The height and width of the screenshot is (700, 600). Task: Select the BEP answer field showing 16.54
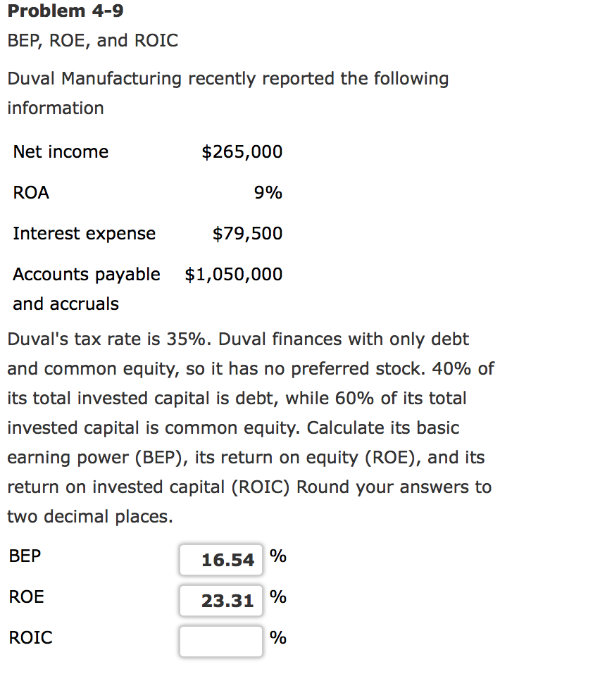click(220, 560)
